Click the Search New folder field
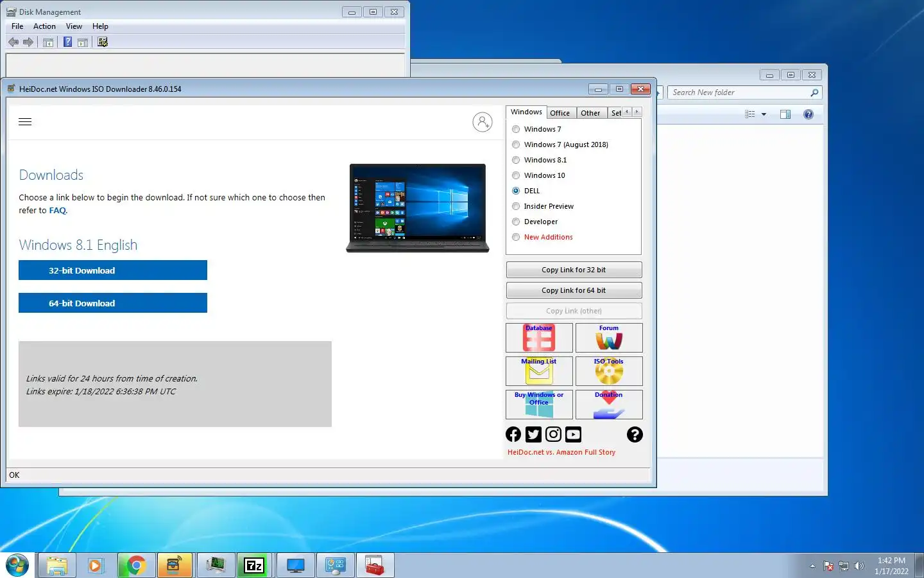 (744, 92)
